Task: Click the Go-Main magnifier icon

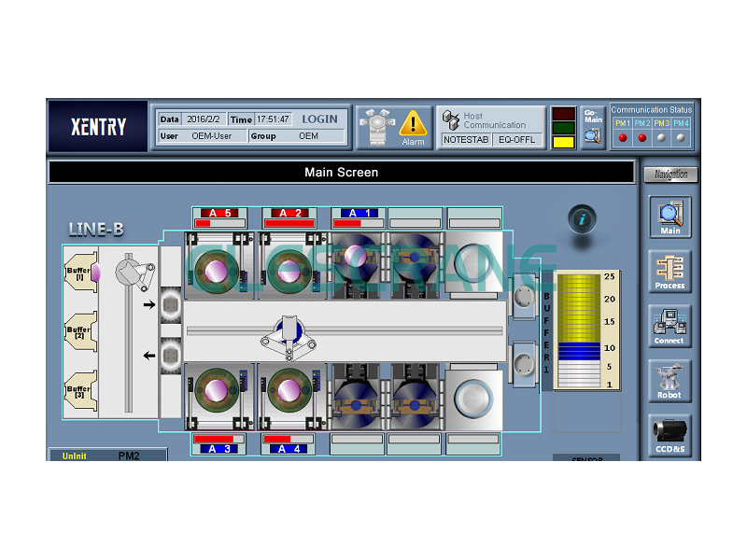Action: [593, 136]
